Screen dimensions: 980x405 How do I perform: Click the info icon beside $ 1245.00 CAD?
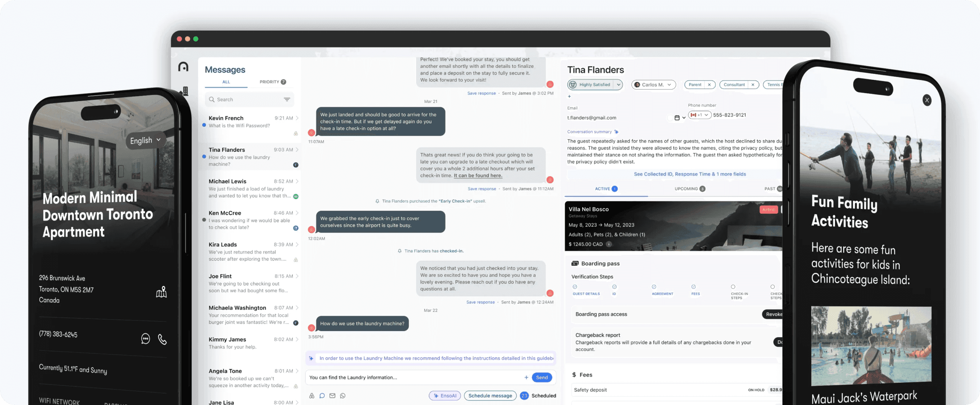click(609, 244)
